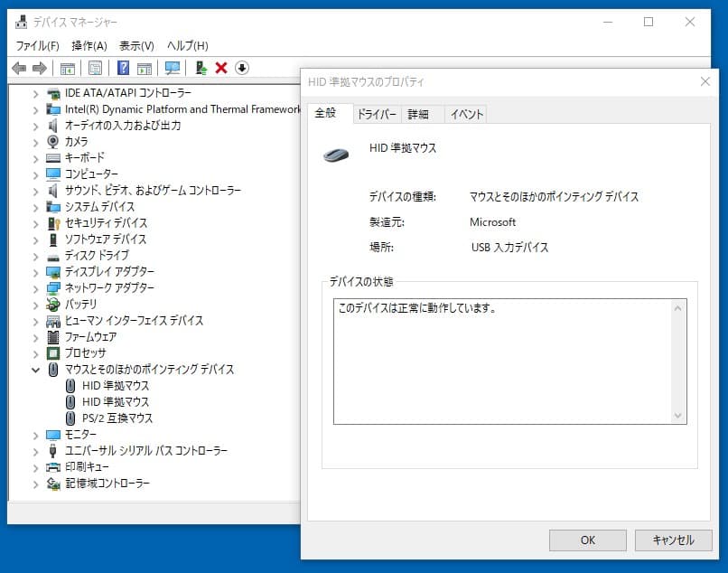Click the Help question mark toolbar icon
The width and height of the screenshot is (728, 573).
click(123, 68)
